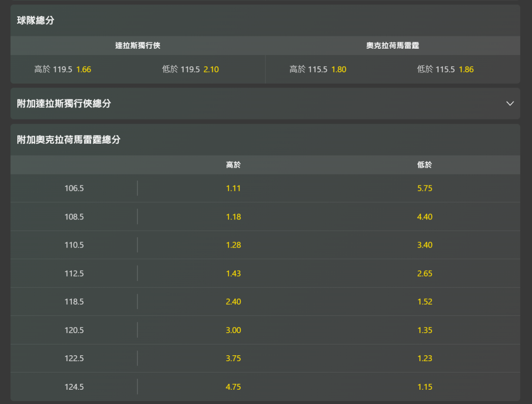Viewport: 532px width, 404px height.
Task: Collapse the 附加奧克拉荷馬雷霆總分 section header
Action: coord(265,140)
